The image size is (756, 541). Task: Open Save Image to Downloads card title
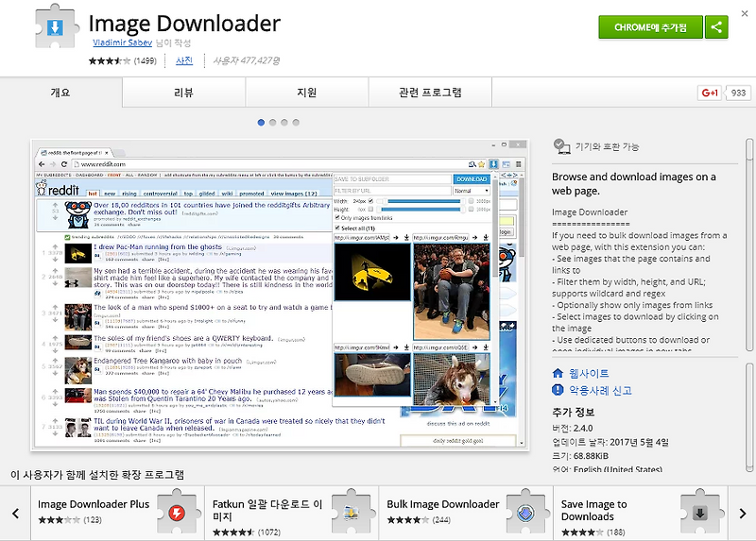594,510
